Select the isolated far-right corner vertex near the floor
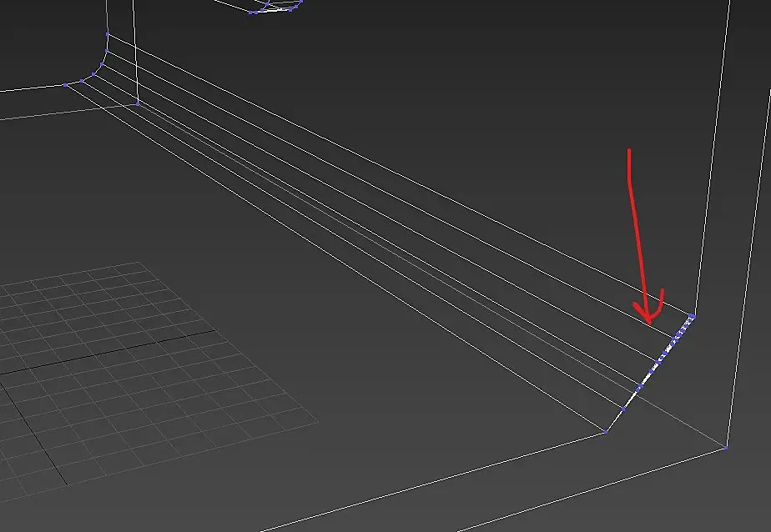771x532 pixels. tap(726, 448)
